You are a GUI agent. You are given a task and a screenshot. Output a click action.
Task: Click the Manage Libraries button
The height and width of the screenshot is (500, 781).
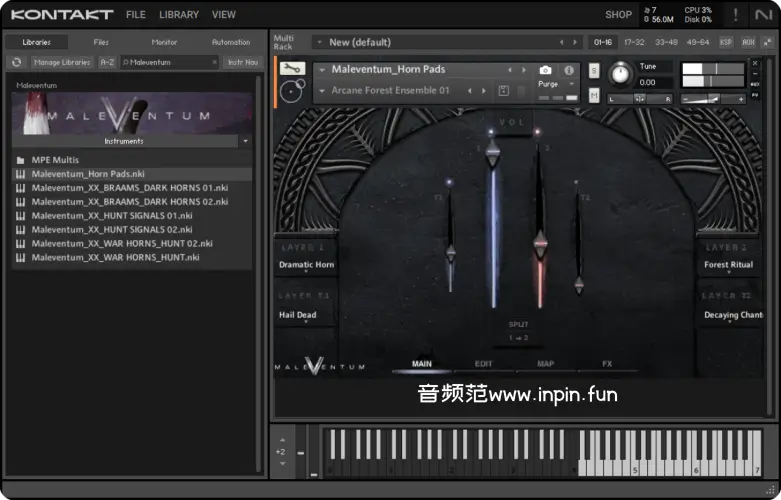[x=61, y=62]
